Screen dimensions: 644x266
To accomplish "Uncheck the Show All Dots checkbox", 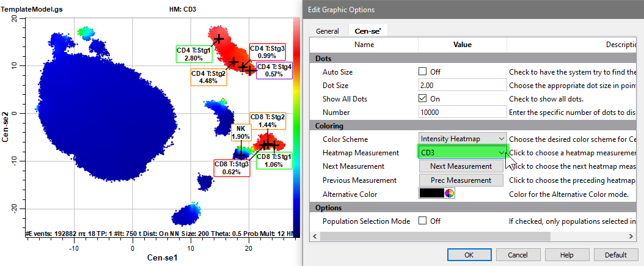I will pos(423,98).
